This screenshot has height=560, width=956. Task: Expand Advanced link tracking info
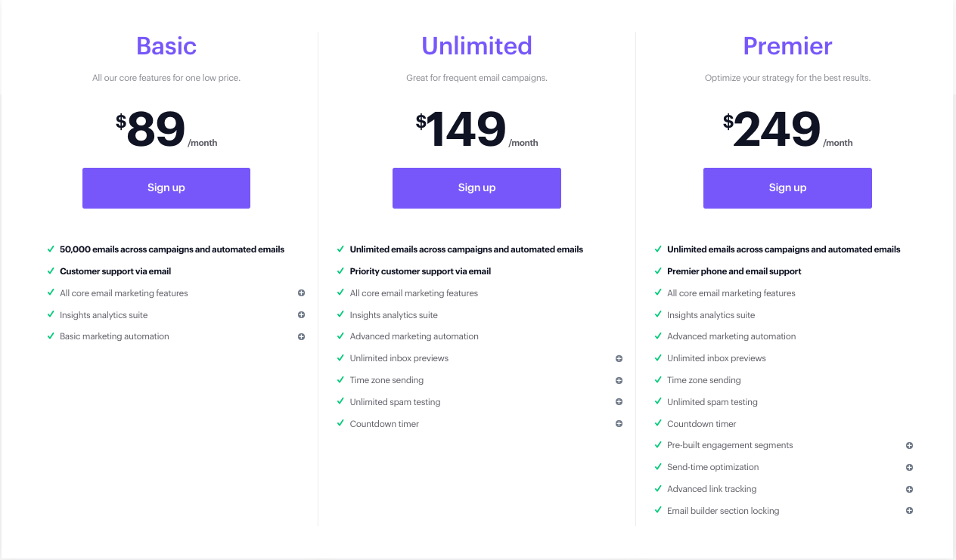point(909,489)
